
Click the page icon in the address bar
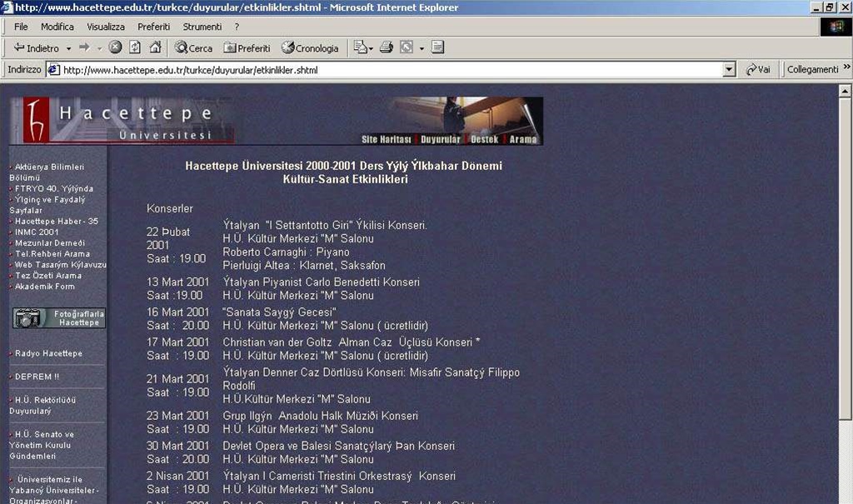click(53, 70)
